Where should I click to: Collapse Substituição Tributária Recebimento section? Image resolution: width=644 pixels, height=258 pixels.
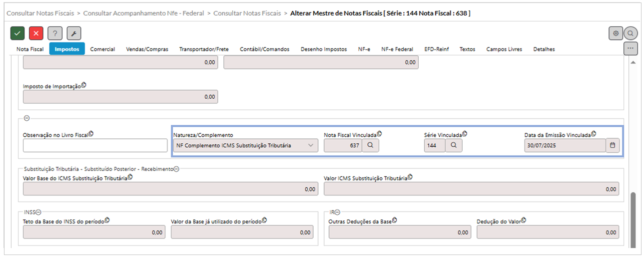tap(176, 169)
